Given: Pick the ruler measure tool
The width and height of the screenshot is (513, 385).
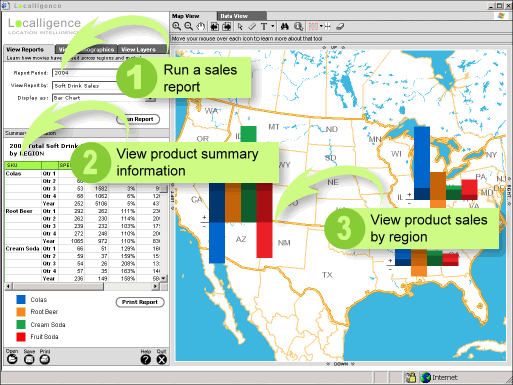Looking at the screenshot, I should pyautogui.click(x=252, y=27).
